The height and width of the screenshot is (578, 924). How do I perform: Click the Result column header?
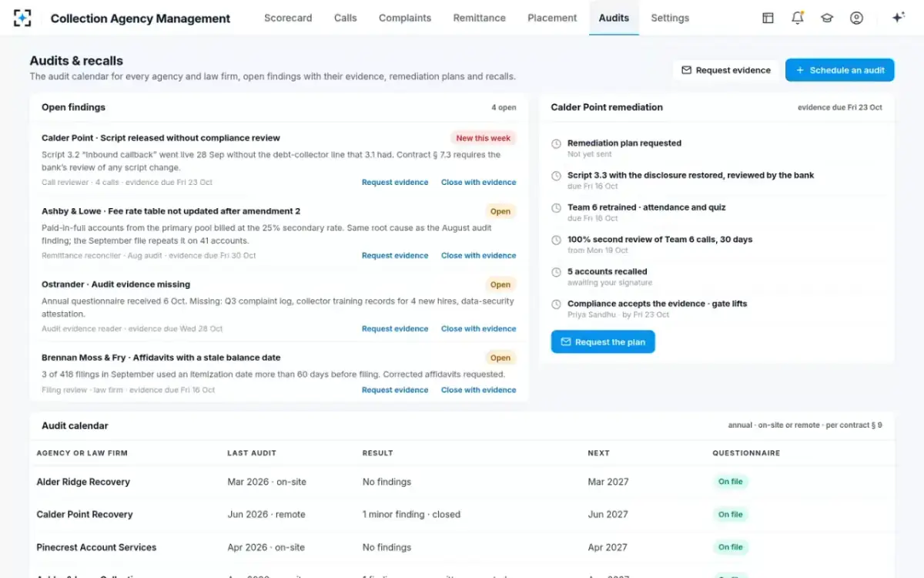tap(378, 453)
